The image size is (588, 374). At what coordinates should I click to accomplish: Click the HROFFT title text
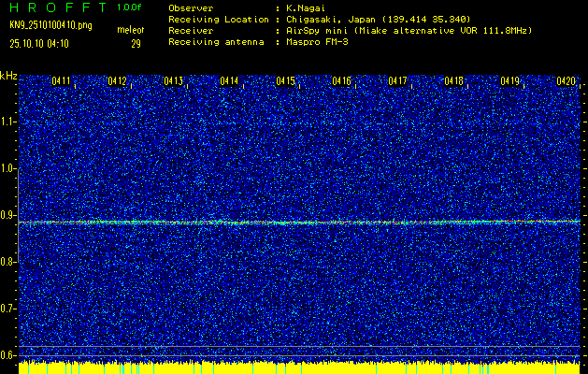pos(56,7)
